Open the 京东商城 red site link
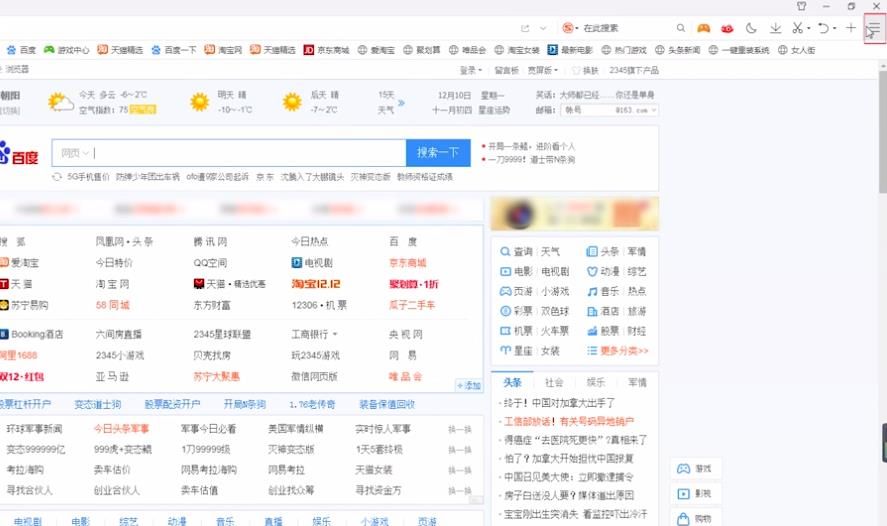887x526 pixels. (x=407, y=263)
